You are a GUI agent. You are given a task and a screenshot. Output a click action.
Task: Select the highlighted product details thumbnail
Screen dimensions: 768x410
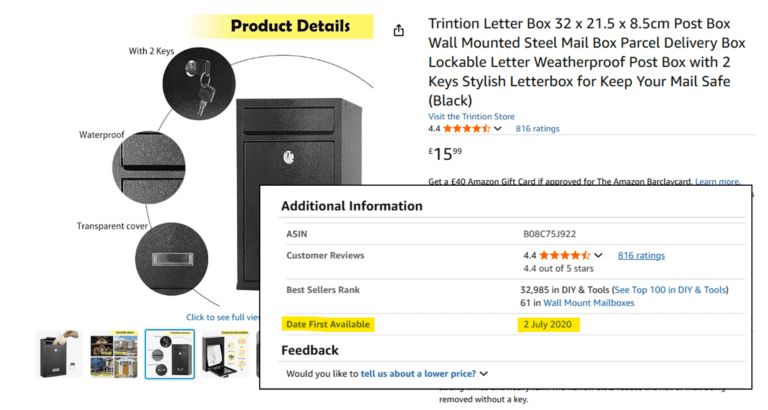170,355
